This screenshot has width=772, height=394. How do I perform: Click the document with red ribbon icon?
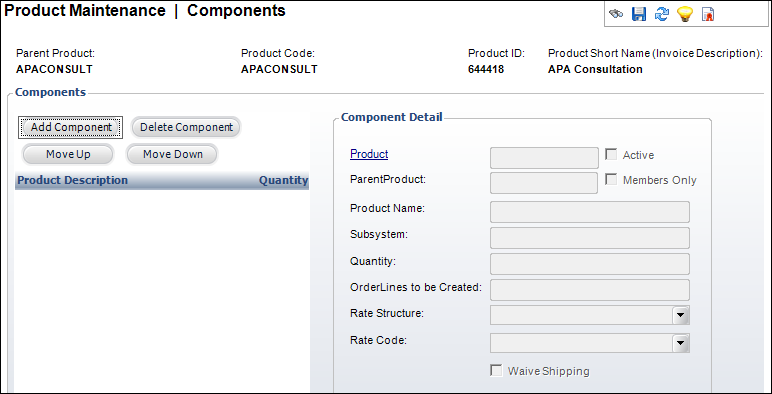point(708,14)
